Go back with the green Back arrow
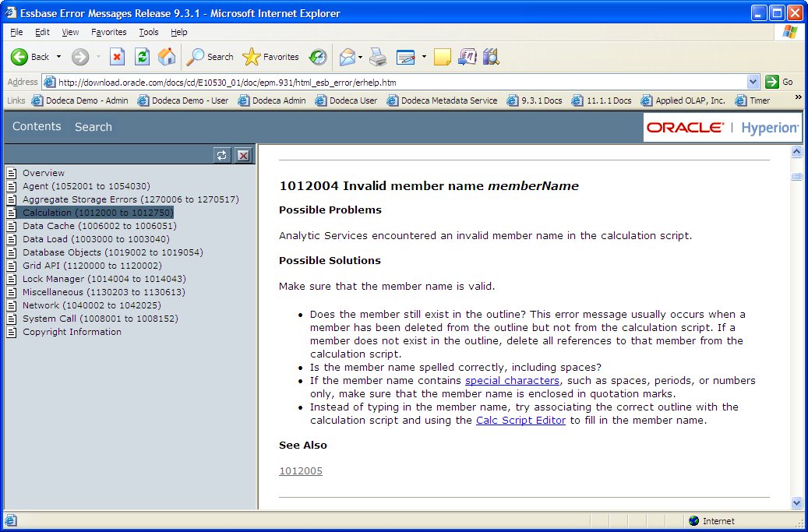 pos(30,57)
